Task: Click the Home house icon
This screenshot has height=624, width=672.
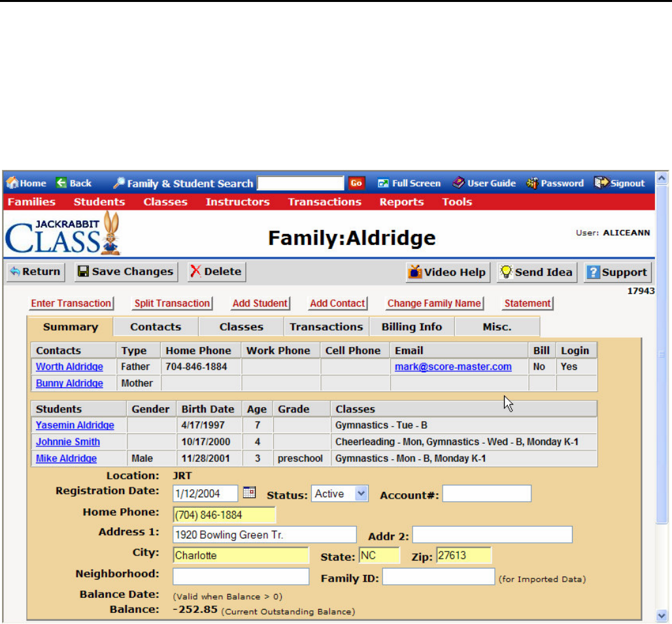Action: coord(12,183)
